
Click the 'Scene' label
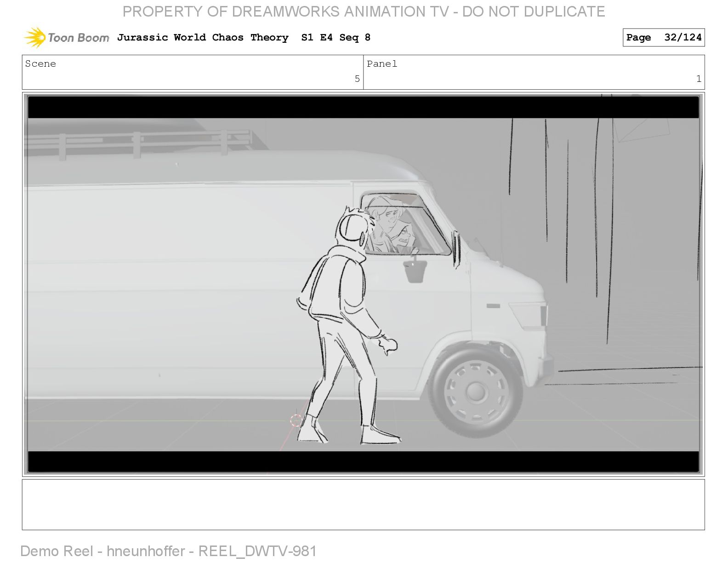(40, 63)
